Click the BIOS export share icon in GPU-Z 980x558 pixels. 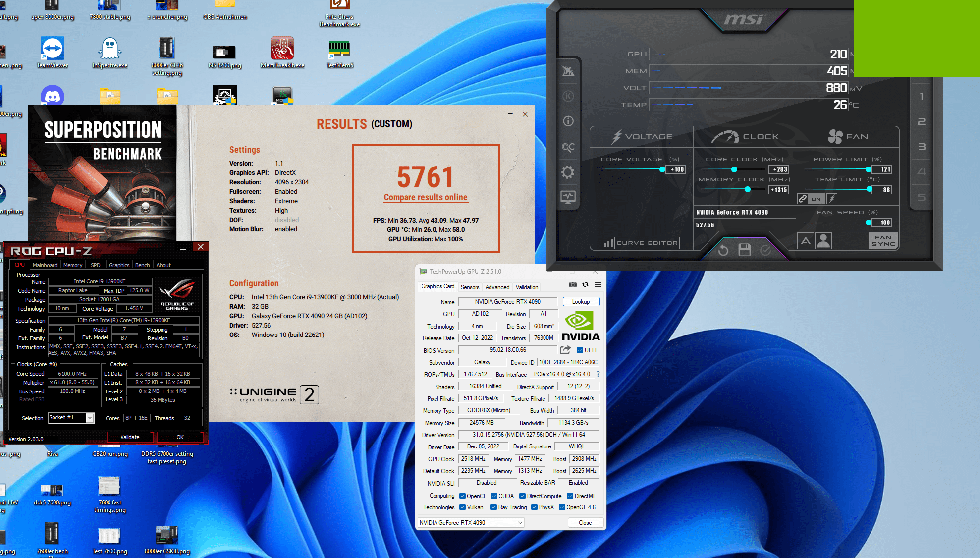tap(565, 349)
